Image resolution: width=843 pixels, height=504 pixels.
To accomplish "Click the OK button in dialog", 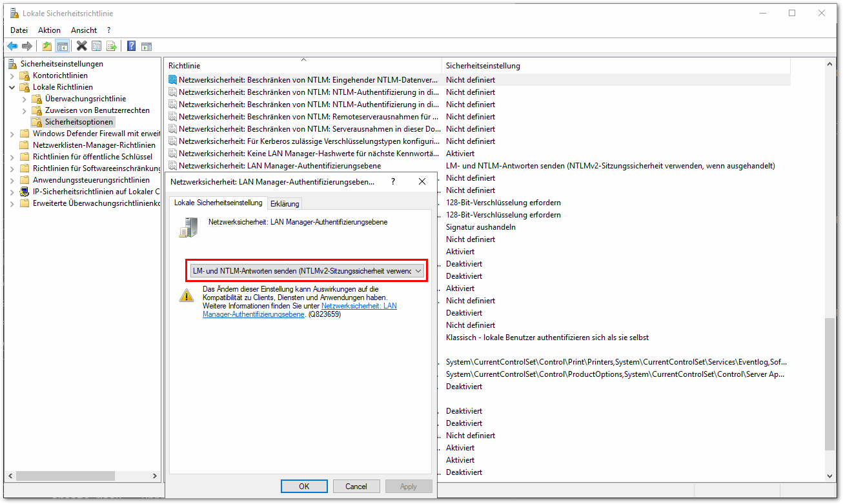I will click(x=304, y=487).
